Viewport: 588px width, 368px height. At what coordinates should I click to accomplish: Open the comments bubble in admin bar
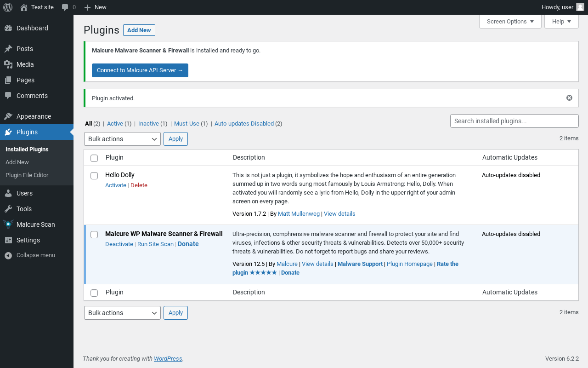click(65, 7)
